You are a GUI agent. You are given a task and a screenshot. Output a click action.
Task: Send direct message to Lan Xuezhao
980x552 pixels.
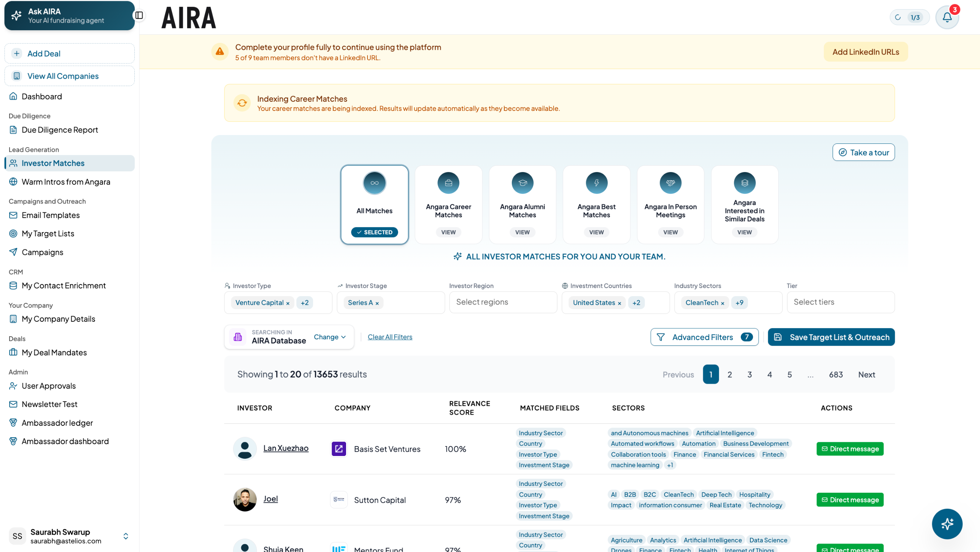[x=850, y=449]
